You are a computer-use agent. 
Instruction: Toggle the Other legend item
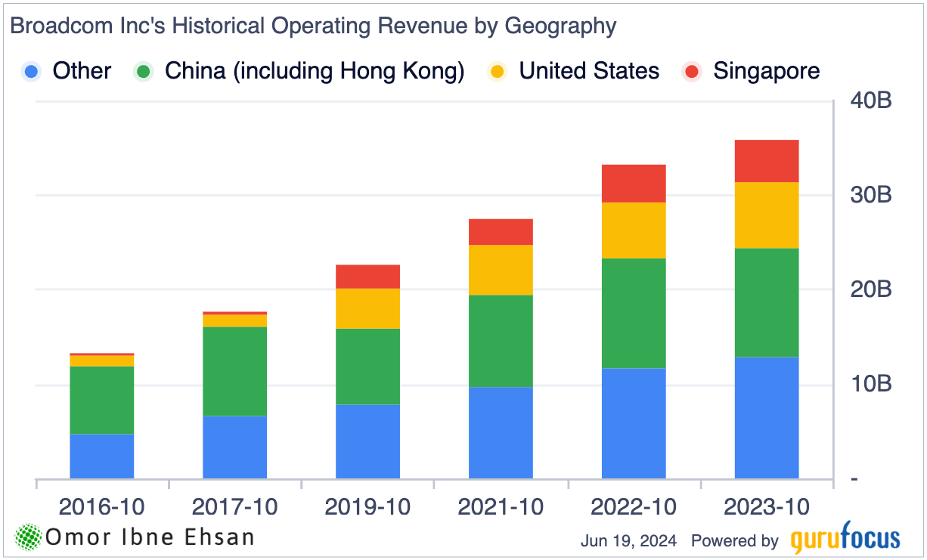[x=67, y=72]
